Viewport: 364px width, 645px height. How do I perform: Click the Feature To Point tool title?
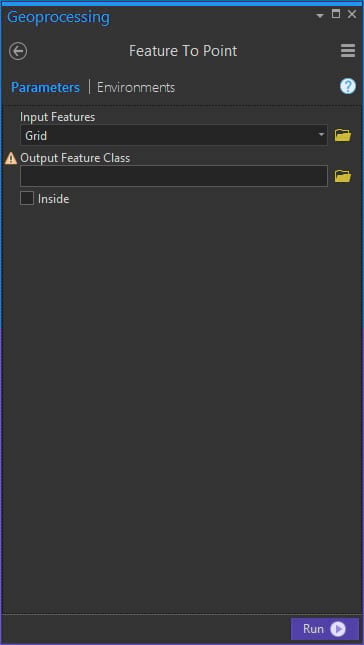(x=183, y=51)
